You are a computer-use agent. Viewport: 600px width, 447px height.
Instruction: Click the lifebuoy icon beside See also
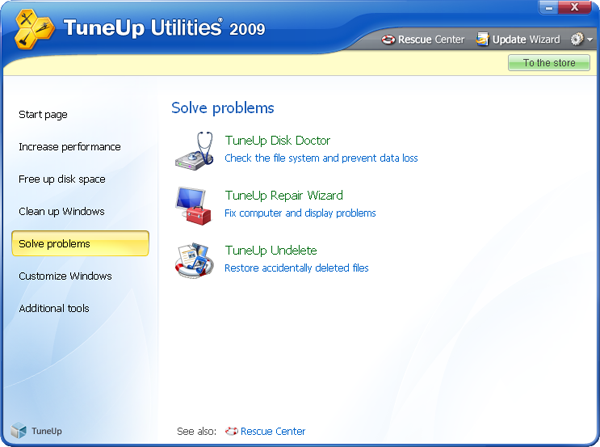[x=231, y=431]
